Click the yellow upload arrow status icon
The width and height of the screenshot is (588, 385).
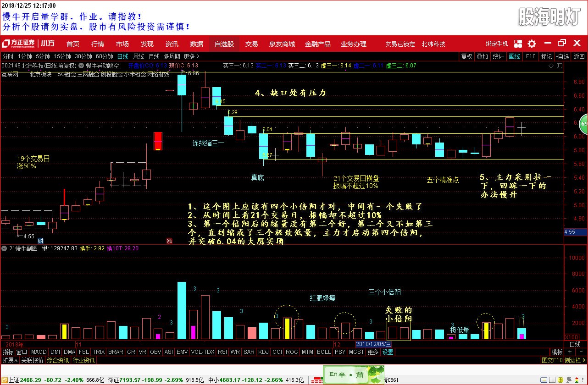tap(560, 380)
